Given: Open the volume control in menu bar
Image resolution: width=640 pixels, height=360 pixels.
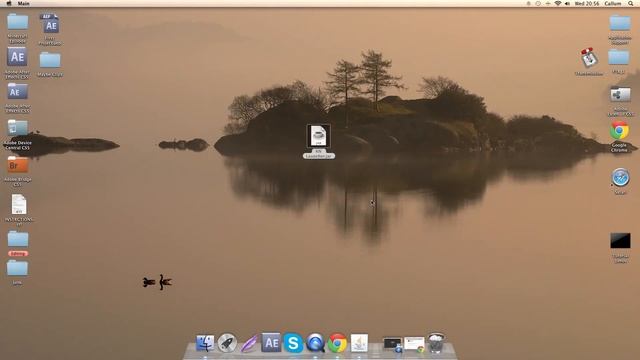Looking at the screenshot, I should click(567, 3).
